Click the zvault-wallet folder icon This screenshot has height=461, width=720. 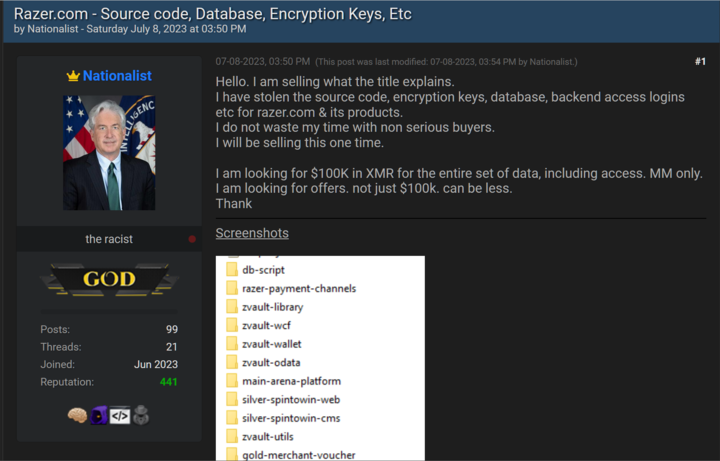coord(232,344)
